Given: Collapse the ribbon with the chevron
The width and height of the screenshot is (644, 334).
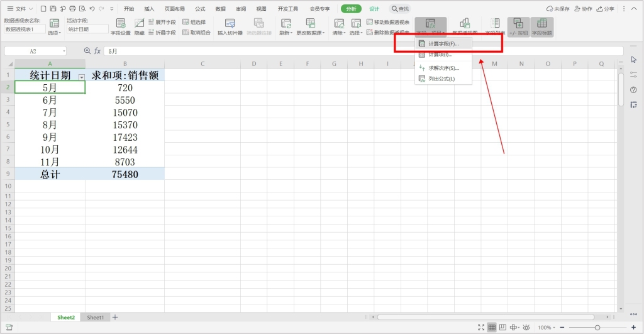Looking at the screenshot, I should 634,9.
